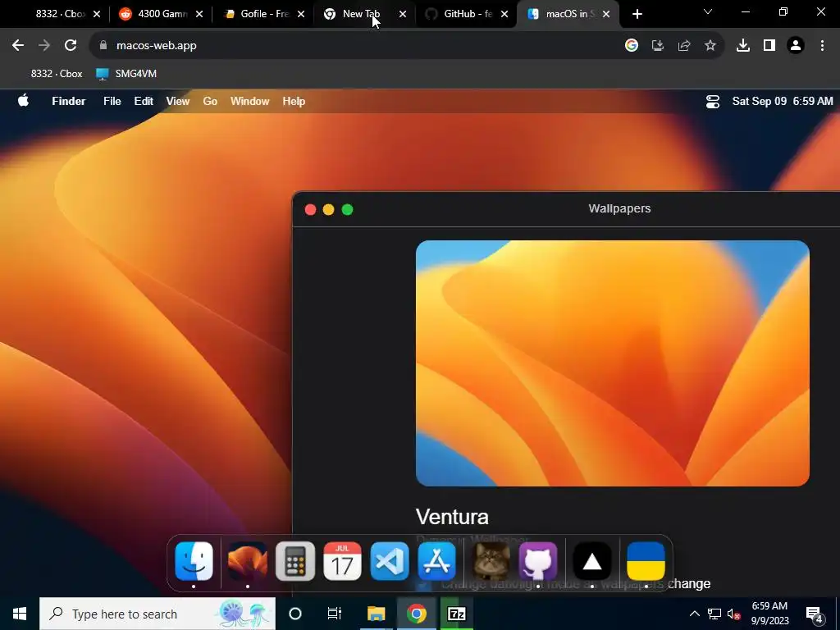Open the Calendar dock icon

click(342, 561)
